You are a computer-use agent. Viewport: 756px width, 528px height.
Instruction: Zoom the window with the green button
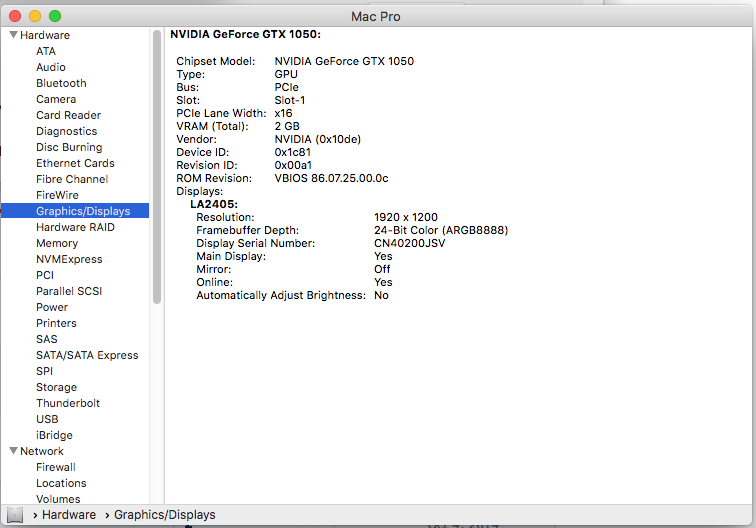[55, 16]
